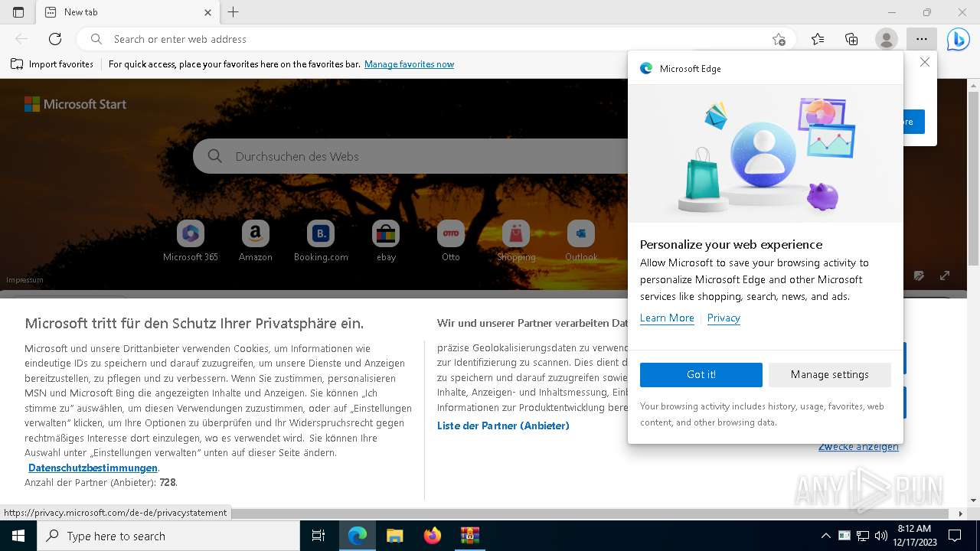
Task: Add this page to favorites star icon
Action: coord(779,39)
